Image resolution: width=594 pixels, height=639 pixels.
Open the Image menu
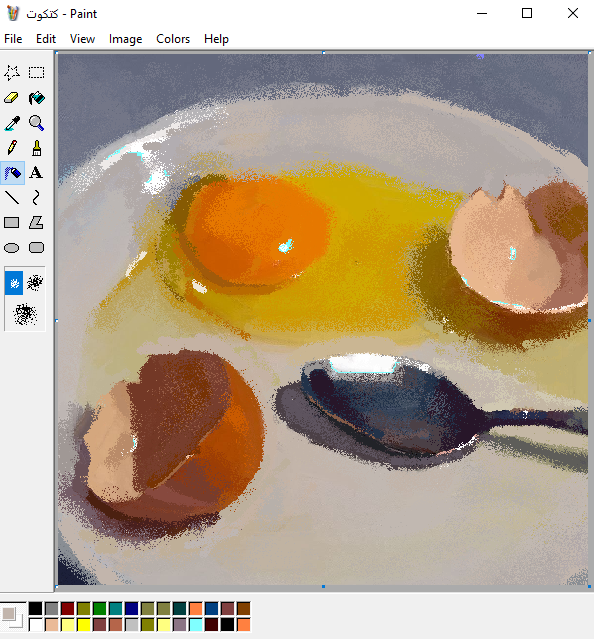click(125, 39)
